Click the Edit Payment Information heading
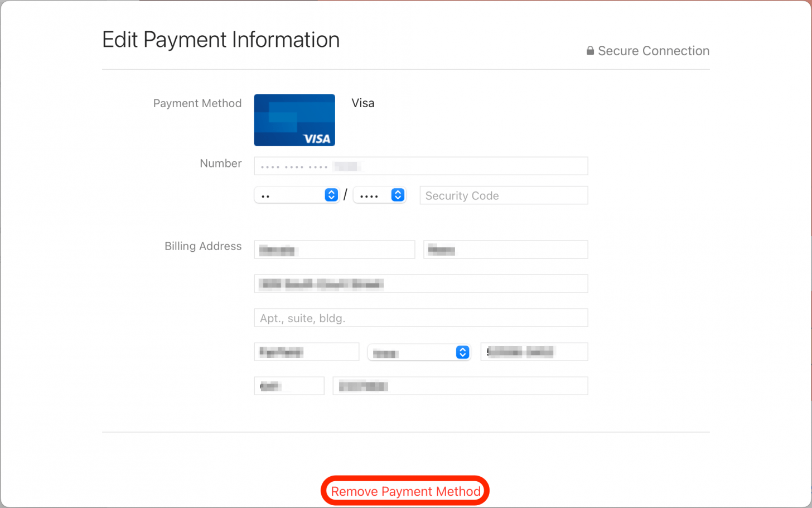The image size is (812, 508). 221,40
